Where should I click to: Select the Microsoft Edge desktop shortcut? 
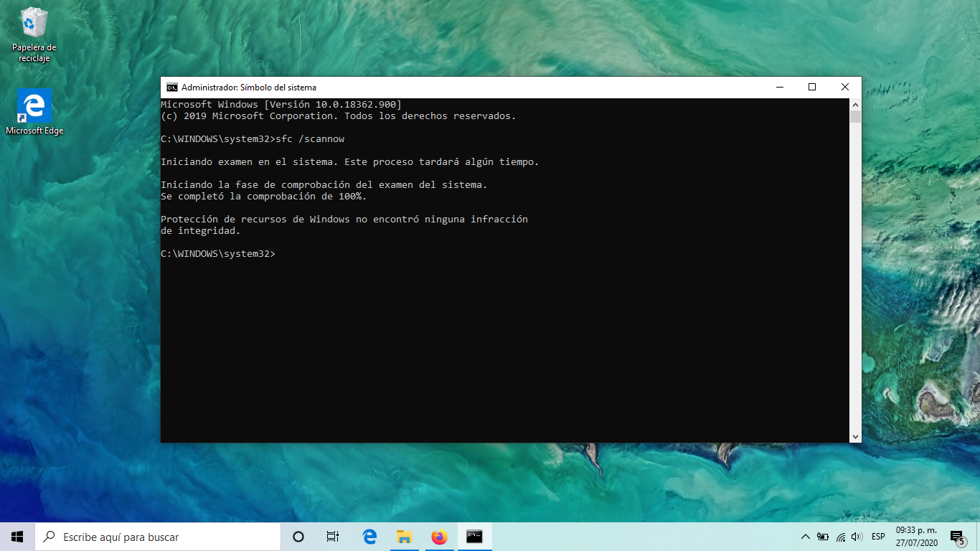coord(34,113)
